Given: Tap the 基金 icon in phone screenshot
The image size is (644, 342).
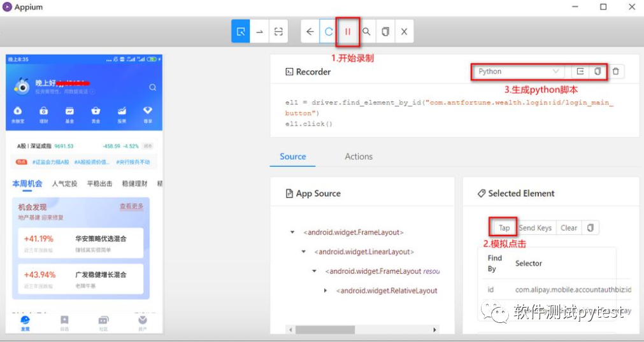Looking at the screenshot, I should (69, 115).
